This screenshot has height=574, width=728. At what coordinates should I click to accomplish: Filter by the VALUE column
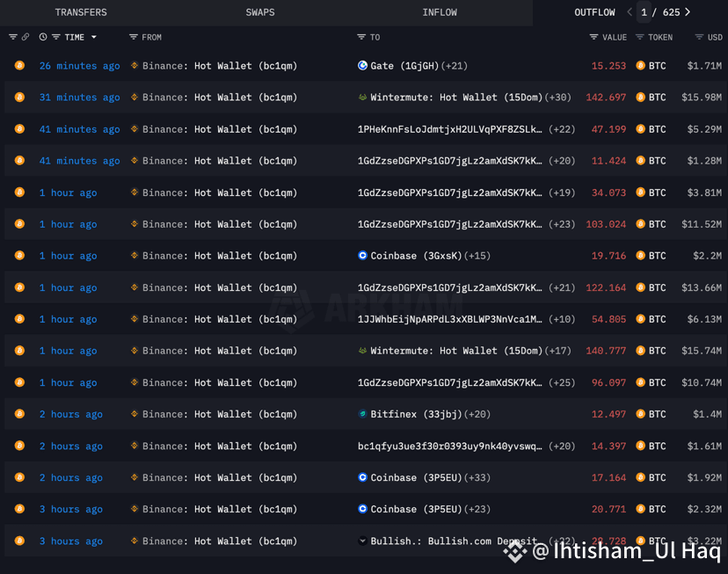tap(593, 37)
